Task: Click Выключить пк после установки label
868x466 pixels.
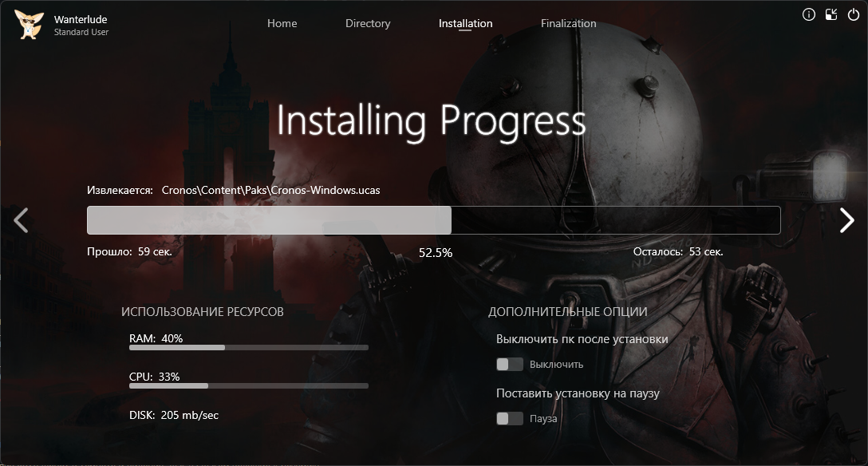Action: coord(582,338)
